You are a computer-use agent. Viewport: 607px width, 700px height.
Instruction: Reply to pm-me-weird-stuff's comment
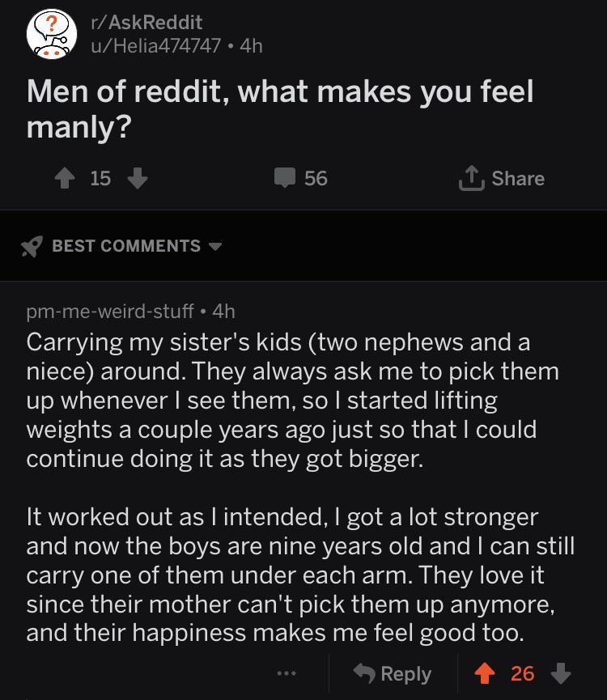393,673
